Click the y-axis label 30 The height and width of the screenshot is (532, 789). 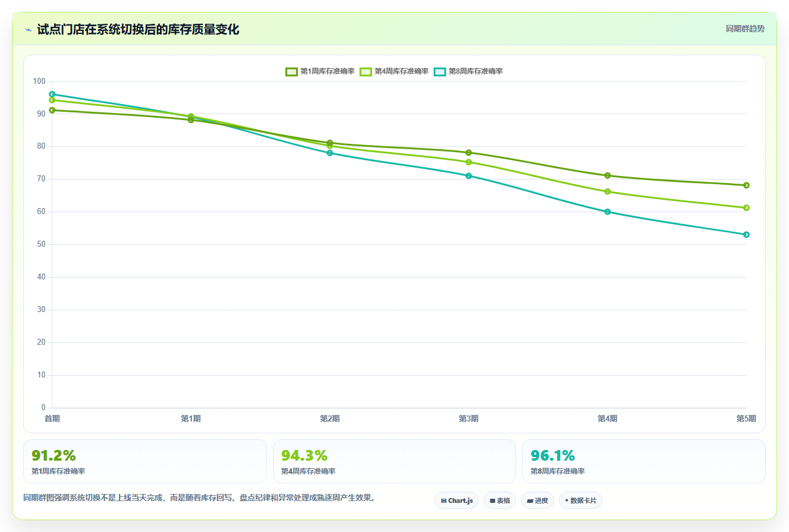tap(42, 310)
